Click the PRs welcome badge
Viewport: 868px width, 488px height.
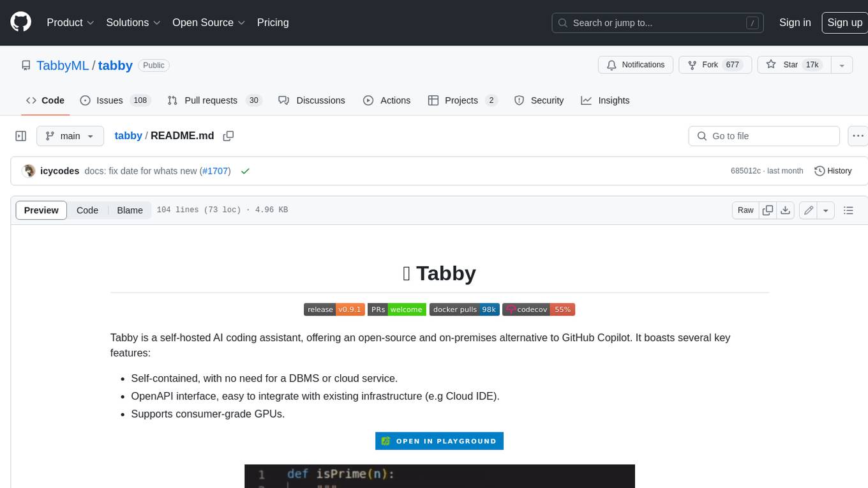pos(397,309)
